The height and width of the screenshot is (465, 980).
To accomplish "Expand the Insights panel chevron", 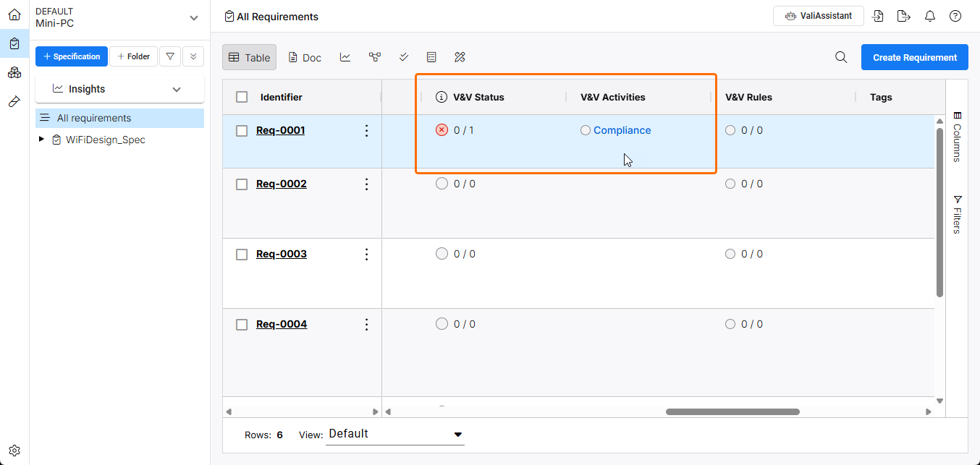I will (x=177, y=89).
